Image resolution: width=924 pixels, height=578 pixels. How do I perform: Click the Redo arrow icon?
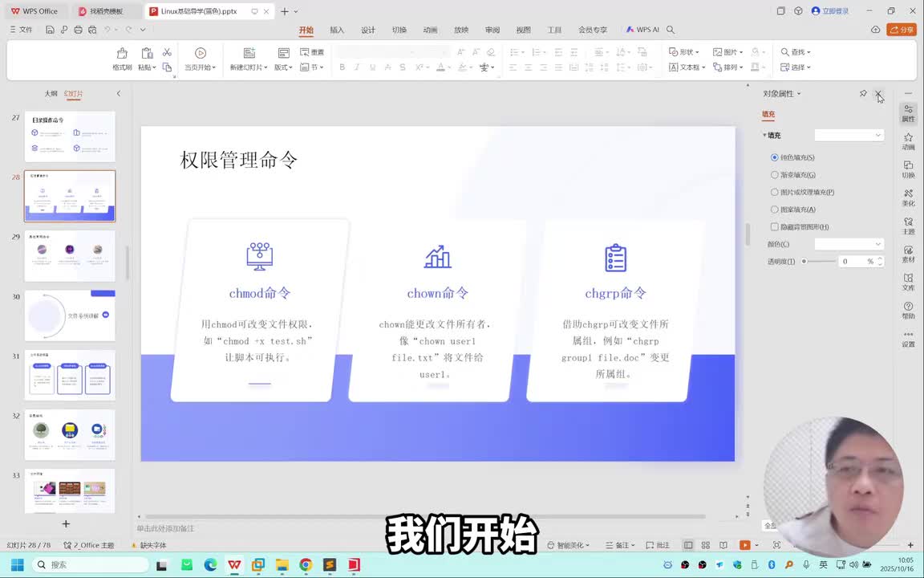click(130, 29)
